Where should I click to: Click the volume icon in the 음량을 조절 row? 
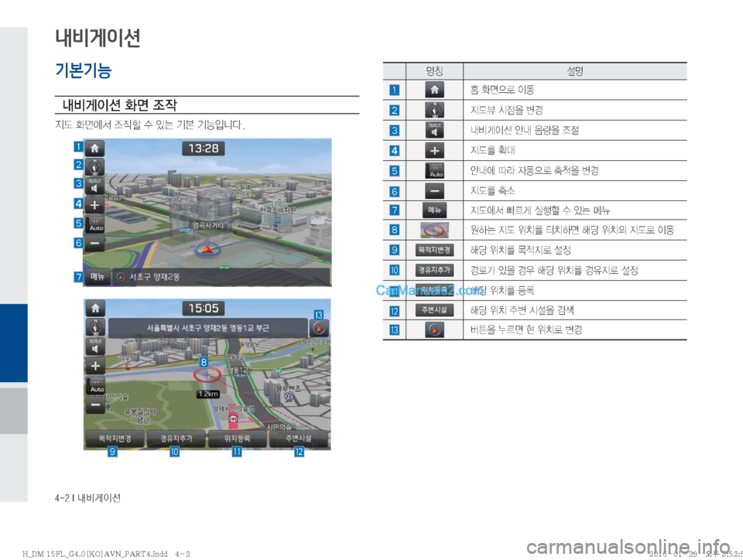click(x=434, y=130)
